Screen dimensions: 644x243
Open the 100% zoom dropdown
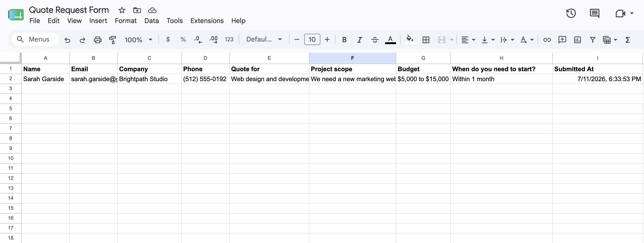click(x=138, y=40)
